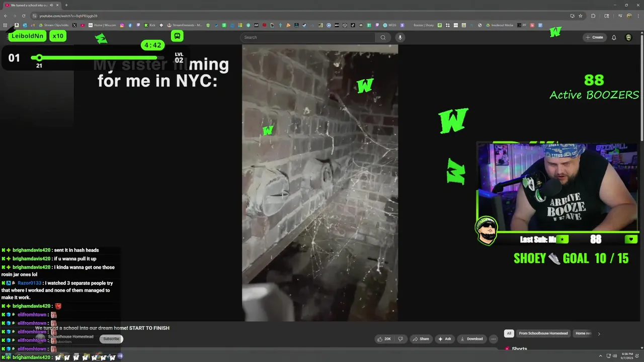Screen dimensions: 644x362
Task: Open a new browser tab
Action: coord(66,5)
